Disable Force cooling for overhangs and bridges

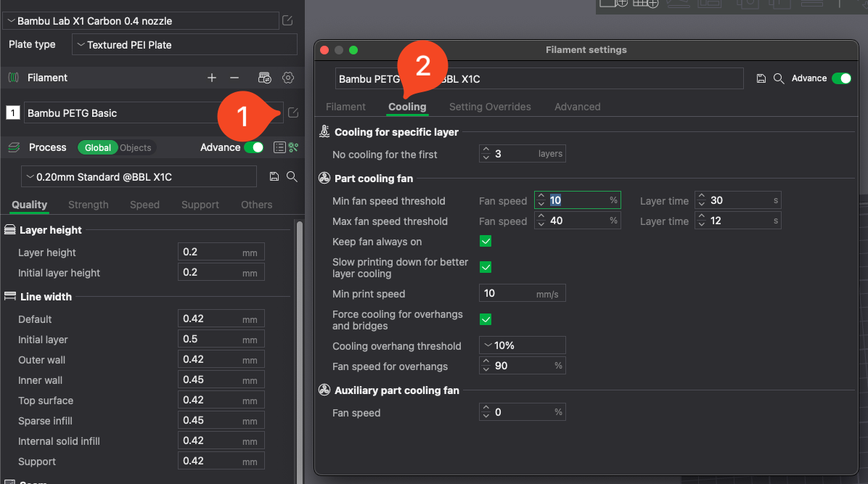(486, 319)
